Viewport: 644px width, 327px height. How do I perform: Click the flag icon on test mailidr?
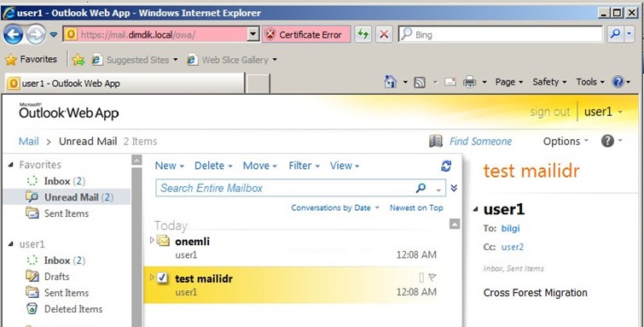point(432,277)
